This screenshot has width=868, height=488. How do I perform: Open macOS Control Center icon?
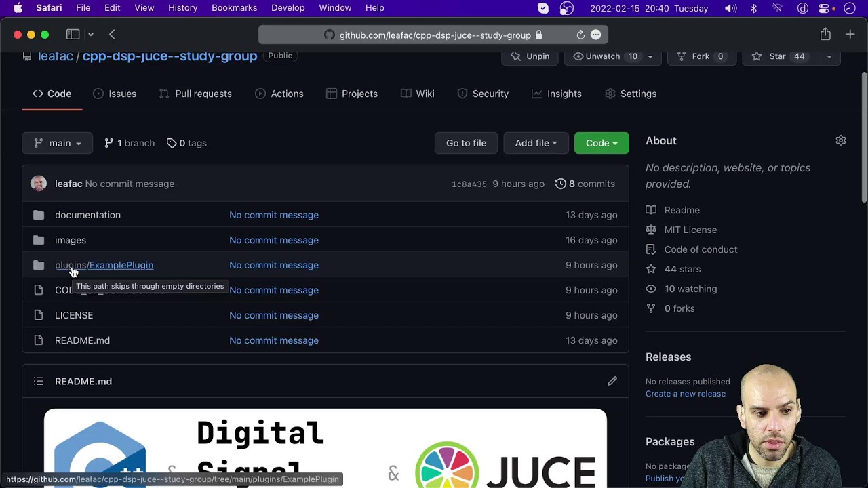(x=825, y=8)
